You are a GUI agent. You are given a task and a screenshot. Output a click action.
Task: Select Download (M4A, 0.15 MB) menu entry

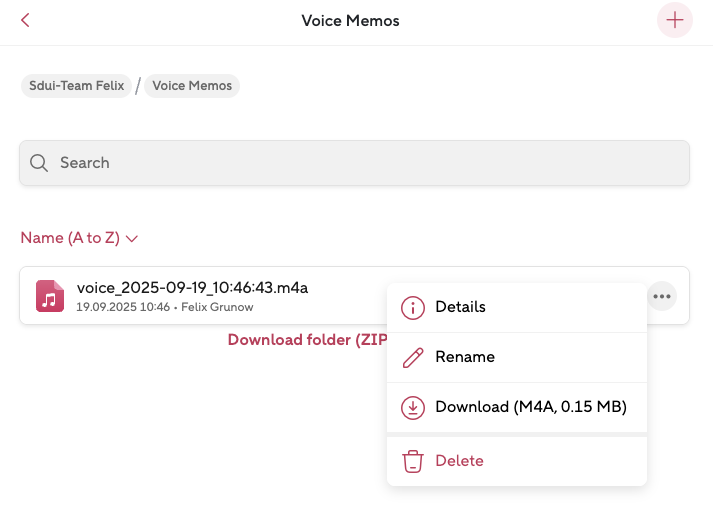click(530, 408)
